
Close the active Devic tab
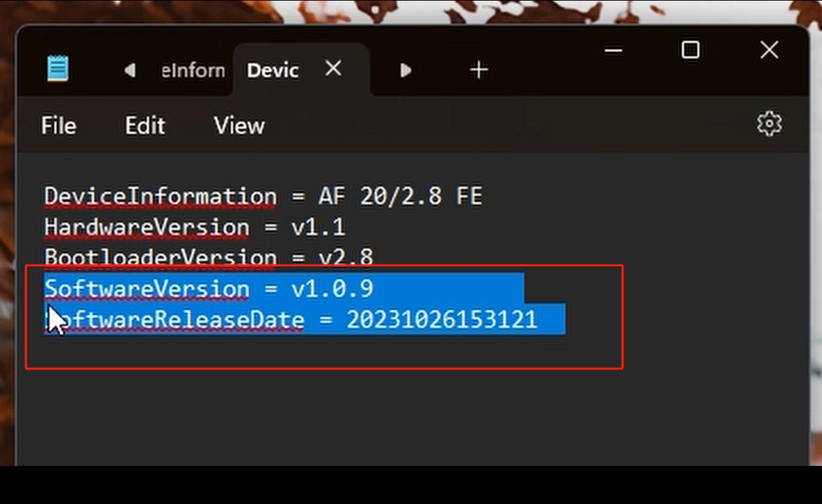[333, 68]
